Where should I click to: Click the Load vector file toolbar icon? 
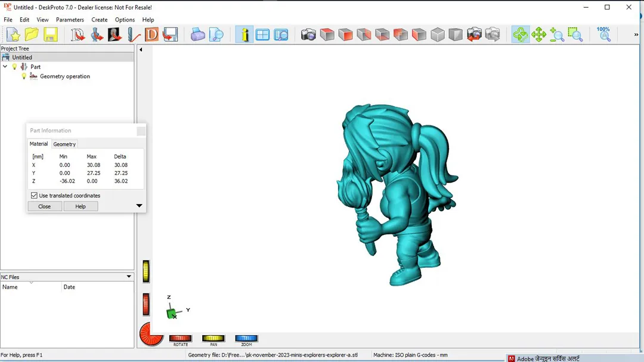pyautogui.click(x=77, y=35)
